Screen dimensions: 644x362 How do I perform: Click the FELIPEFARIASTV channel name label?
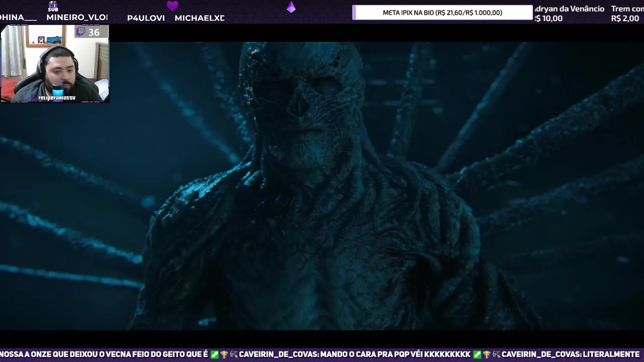(57, 98)
